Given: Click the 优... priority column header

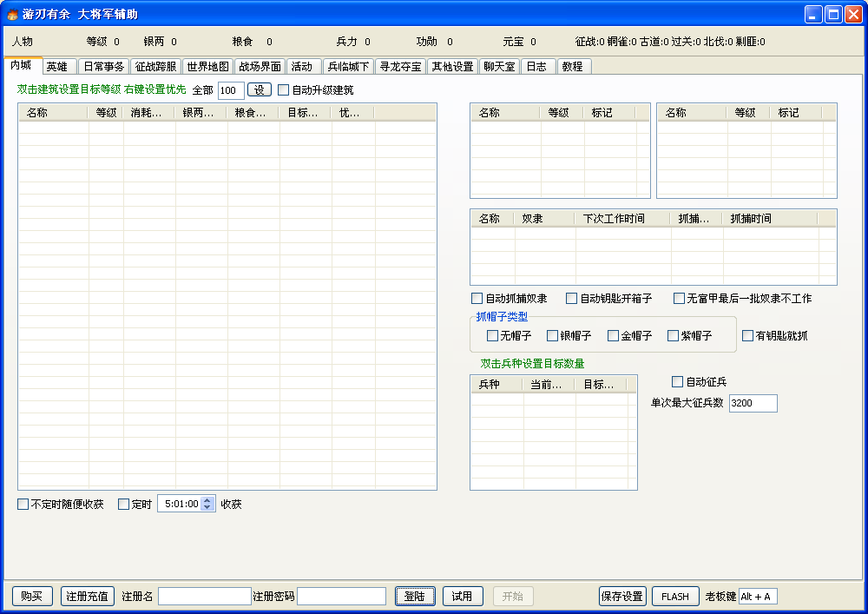Looking at the screenshot, I should 352,113.
